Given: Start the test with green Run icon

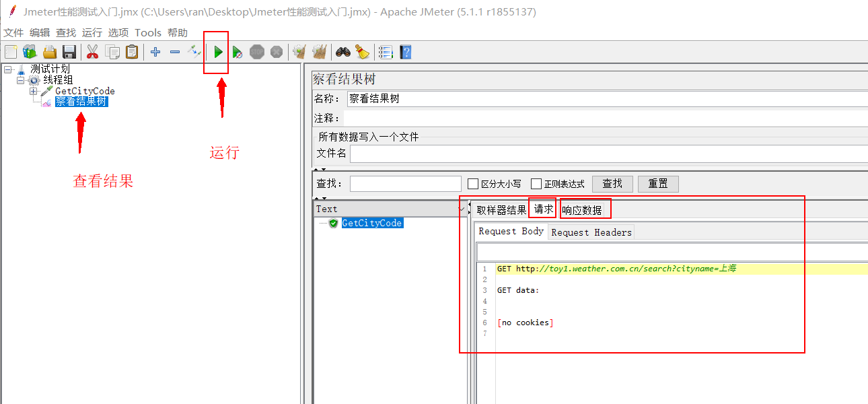Looking at the screenshot, I should (x=218, y=52).
